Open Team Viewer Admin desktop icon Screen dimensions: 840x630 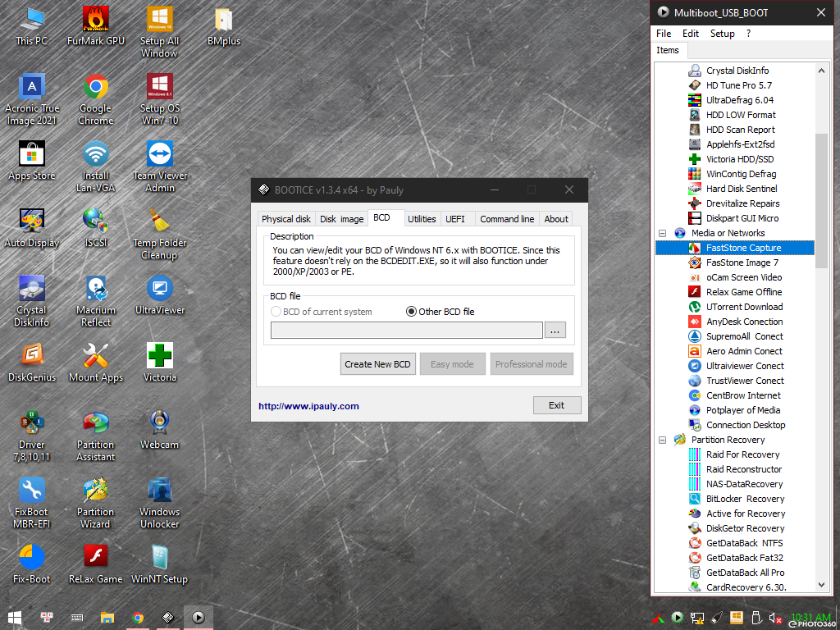click(160, 167)
